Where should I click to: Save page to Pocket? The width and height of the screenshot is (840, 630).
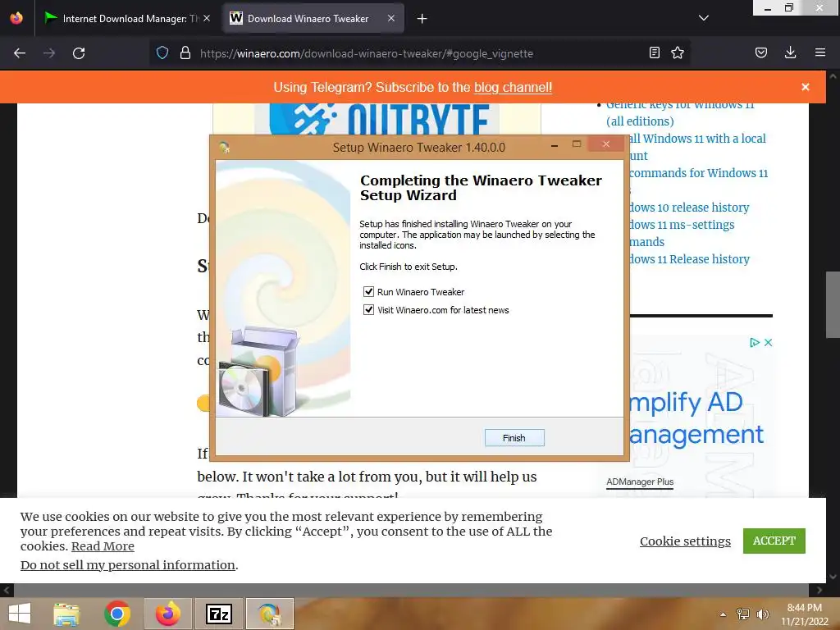[x=760, y=52]
